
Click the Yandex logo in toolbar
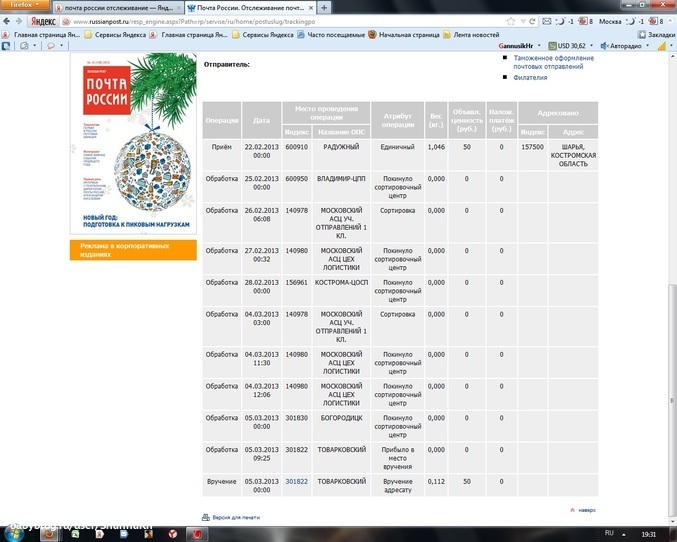pos(39,20)
